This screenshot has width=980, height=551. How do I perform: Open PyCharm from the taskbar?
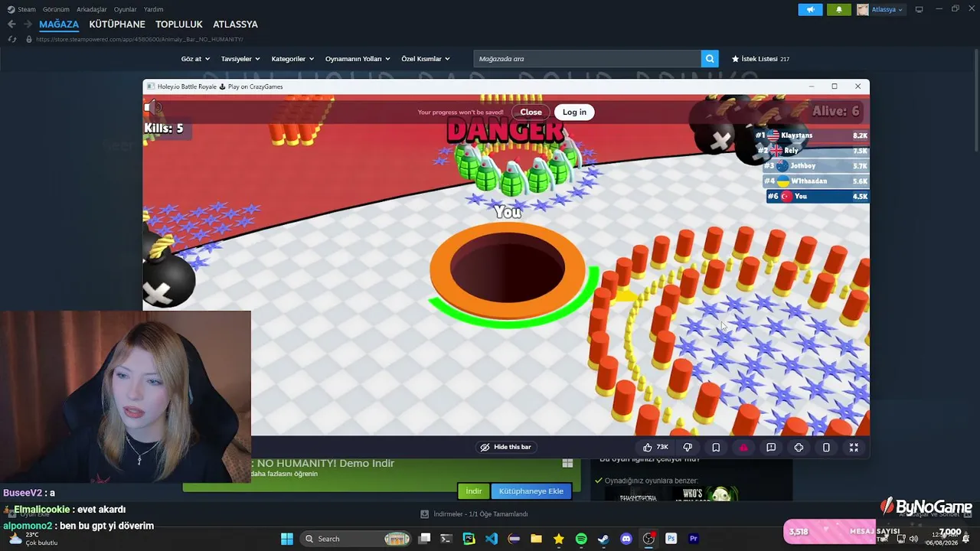tap(469, 539)
